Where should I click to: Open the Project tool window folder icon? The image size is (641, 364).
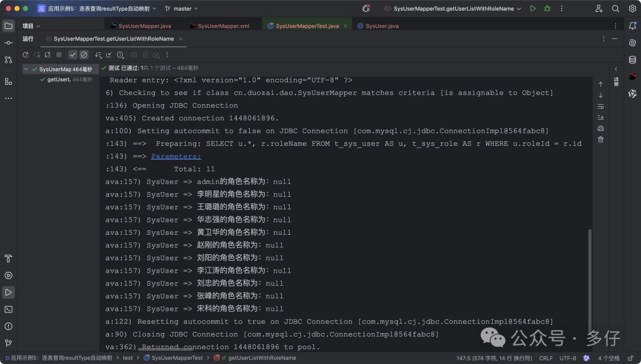(x=8, y=25)
